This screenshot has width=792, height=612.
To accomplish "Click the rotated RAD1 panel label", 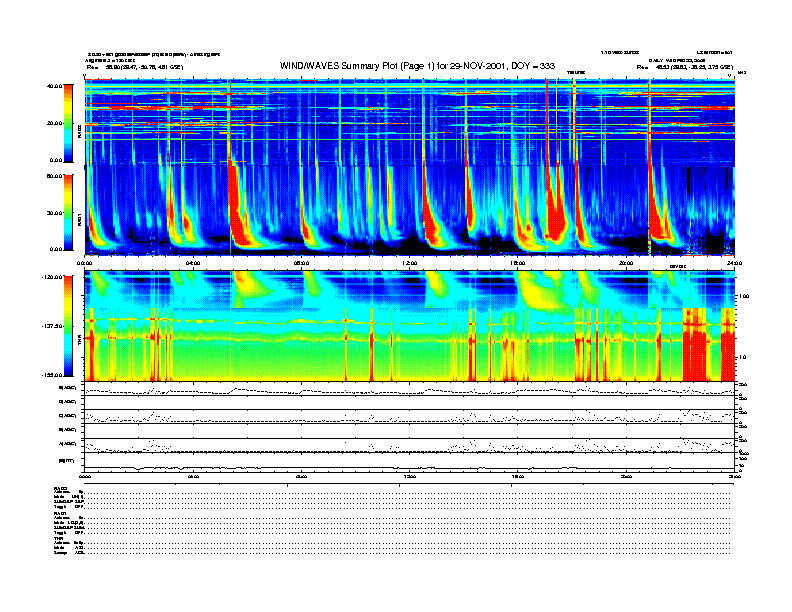I will pyautogui.click(x=79, y=221).
